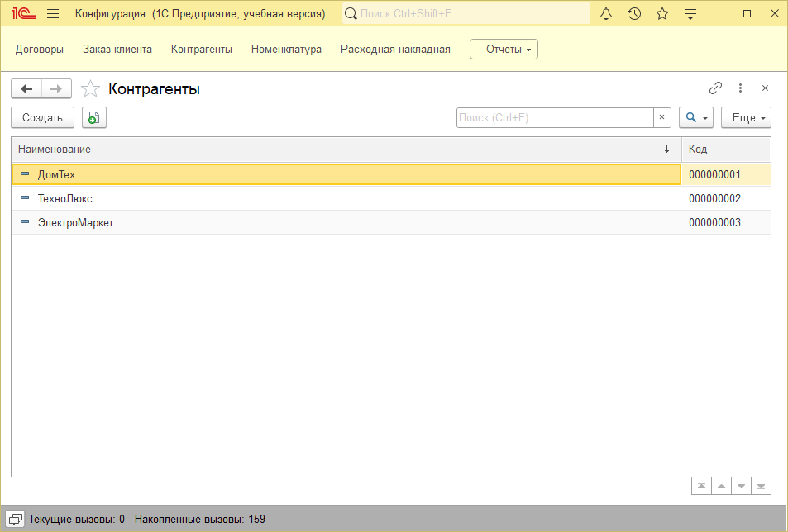
Task: Click the ДомТех row marker icon
Action: tap(25, 173)
